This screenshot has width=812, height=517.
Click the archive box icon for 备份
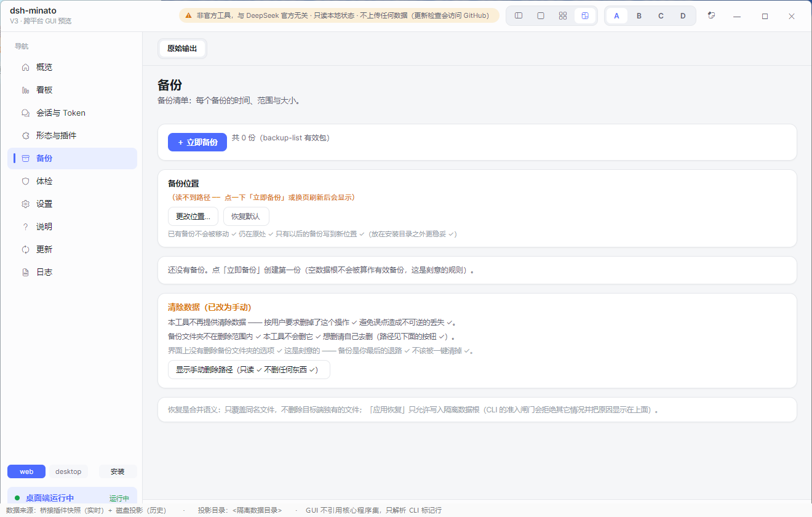pyautogui.click(x=26, y=158)
